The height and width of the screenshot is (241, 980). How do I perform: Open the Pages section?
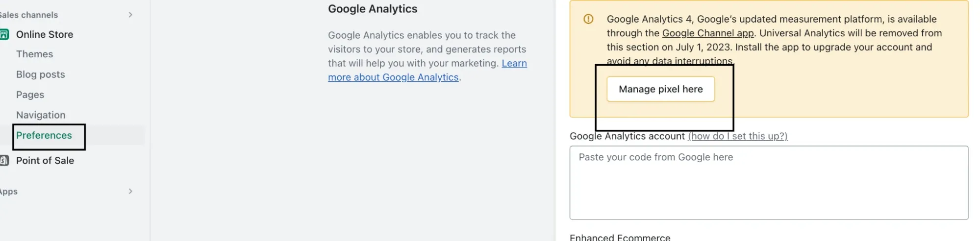pyautogui.click(x=30, y=95)
